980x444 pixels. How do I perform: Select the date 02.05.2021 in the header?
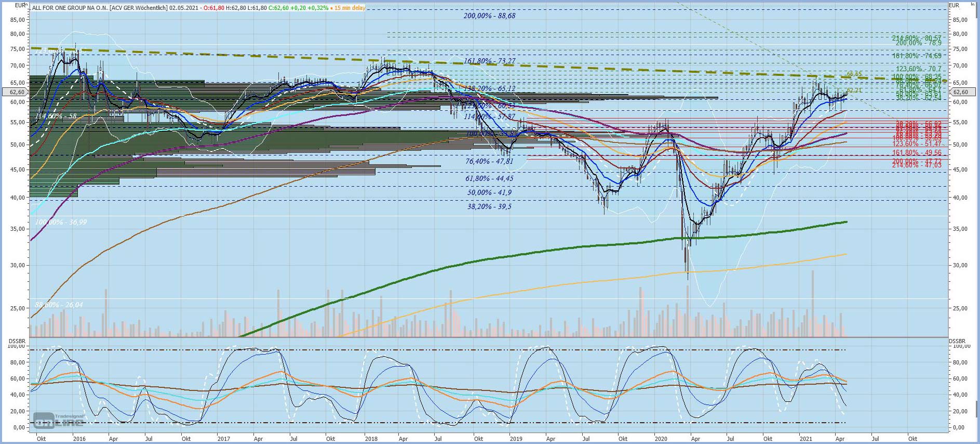183,8
